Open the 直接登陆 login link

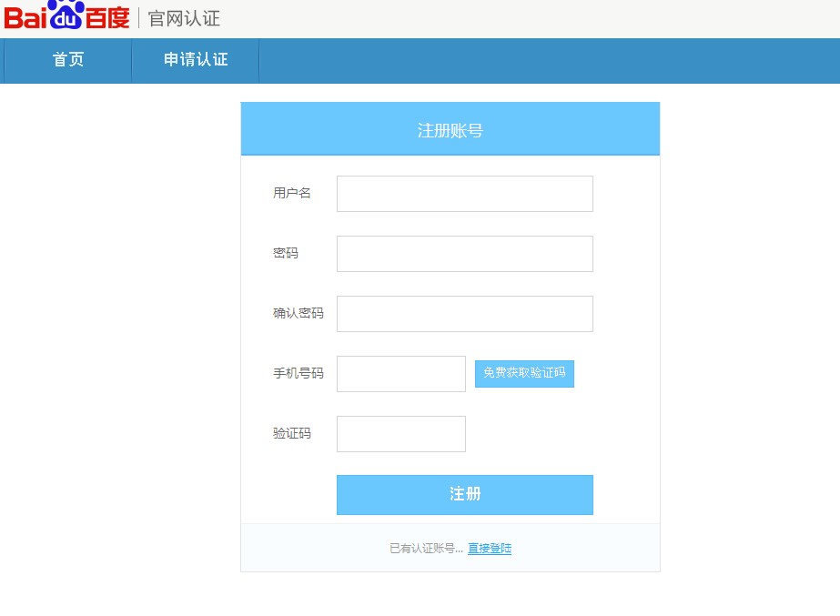(489, 548)
